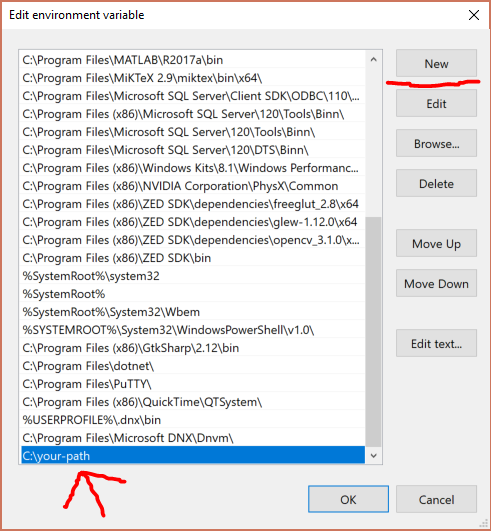Cancel the environment variable dialog

coord(436,499)
